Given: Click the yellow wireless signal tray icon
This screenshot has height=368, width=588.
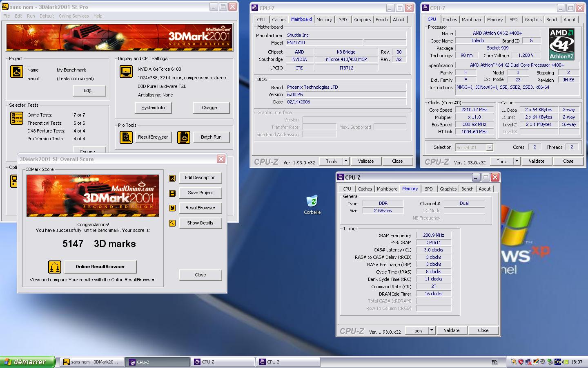Looking at the screenshot, I should (557, 362).
